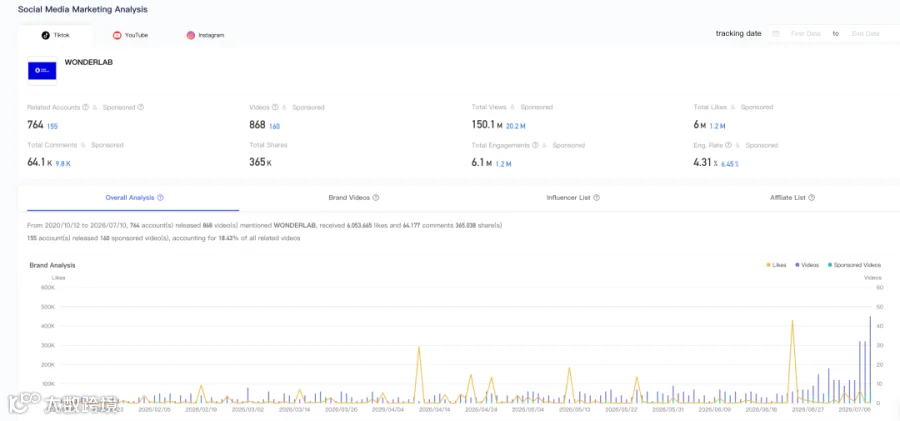Open the 1.2 M sponsored value under Total Likes

tap(717, 126)
